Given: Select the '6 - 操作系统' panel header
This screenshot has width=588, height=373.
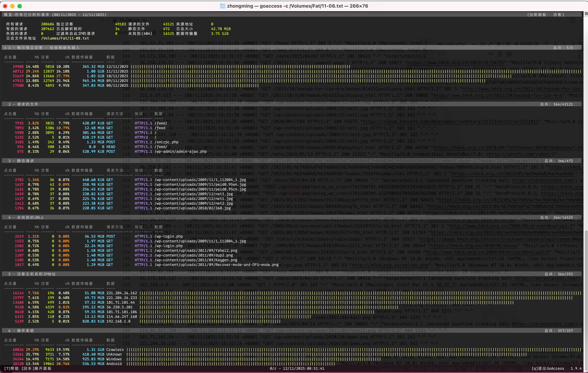Looking at the screenshot, I should 21,331.
